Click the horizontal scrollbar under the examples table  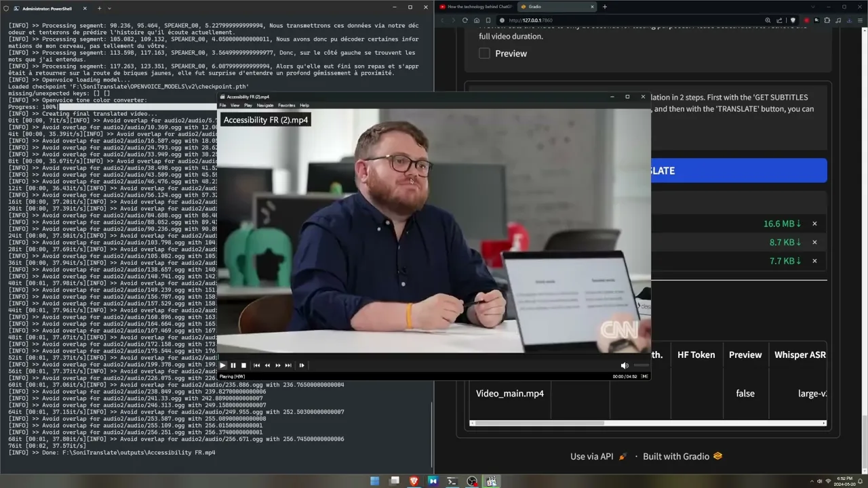(537, 424)
